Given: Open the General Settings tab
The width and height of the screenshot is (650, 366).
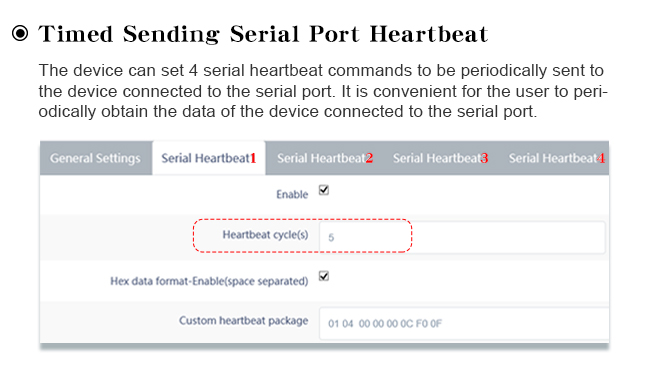Looking at the screenshot, I should tap(96, 158).
